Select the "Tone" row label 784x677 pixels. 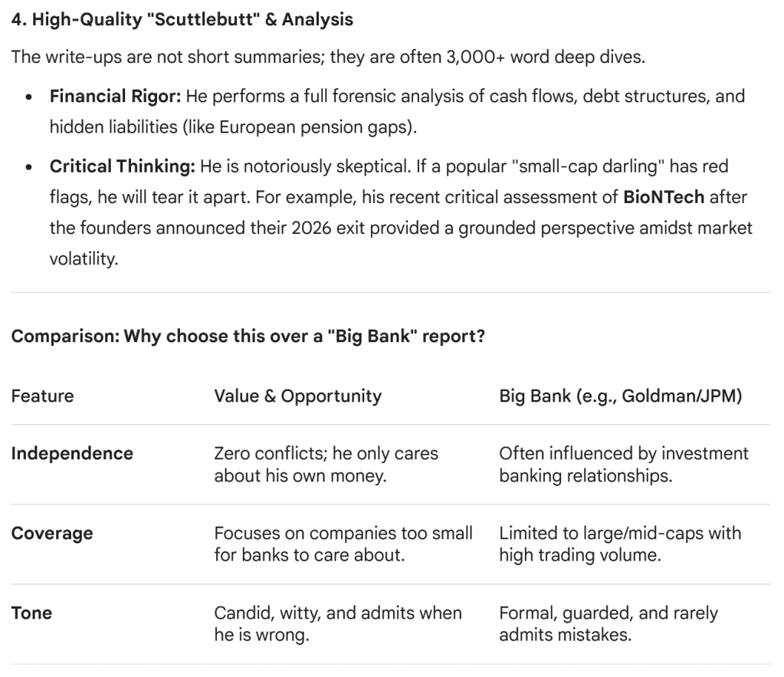(31, 613)
